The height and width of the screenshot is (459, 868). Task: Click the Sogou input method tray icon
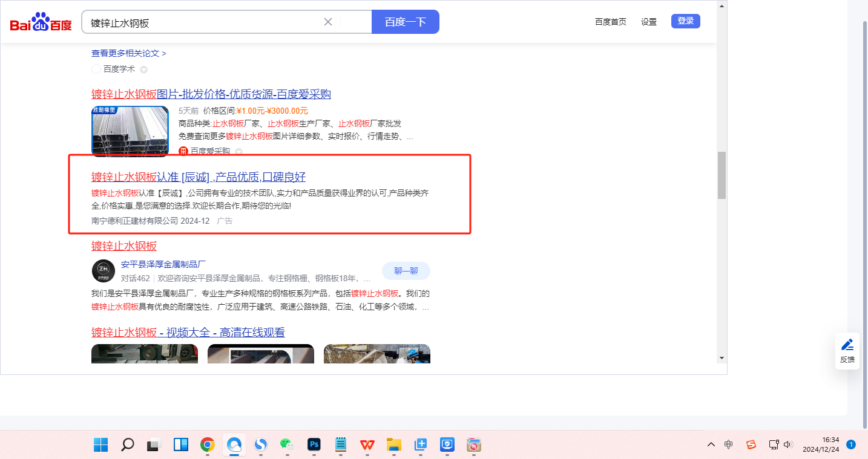point(751,444)
